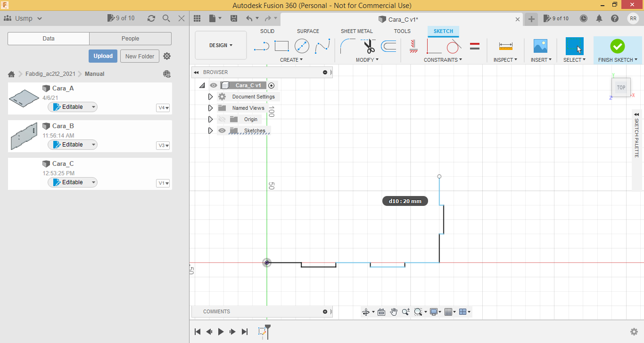Toggle the Data Panel grid icon
The height and width of the screenshot is (343, 644).
click(197, 18)
